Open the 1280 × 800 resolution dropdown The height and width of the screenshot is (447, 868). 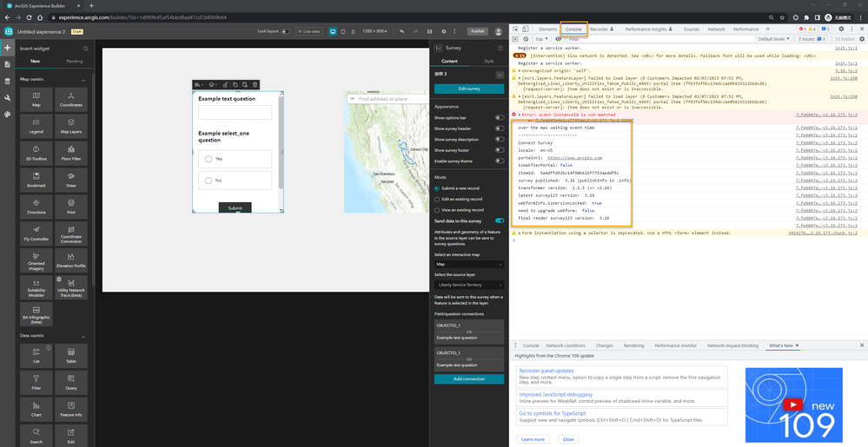374,31
